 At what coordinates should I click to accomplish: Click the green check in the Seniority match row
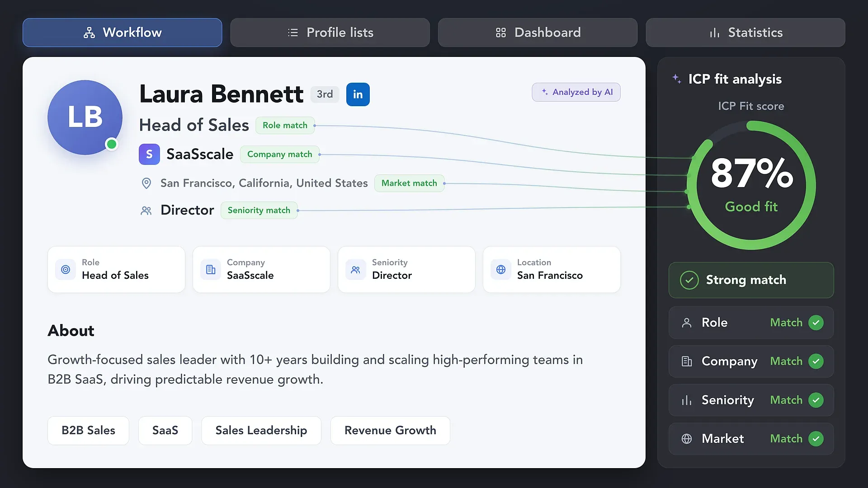(x=816, y=400)
